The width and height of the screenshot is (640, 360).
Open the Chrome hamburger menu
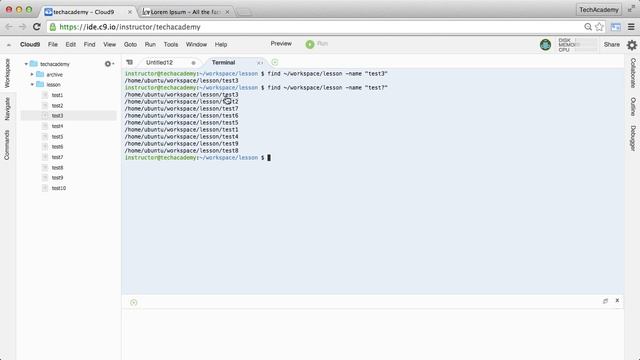click(631, 27)
